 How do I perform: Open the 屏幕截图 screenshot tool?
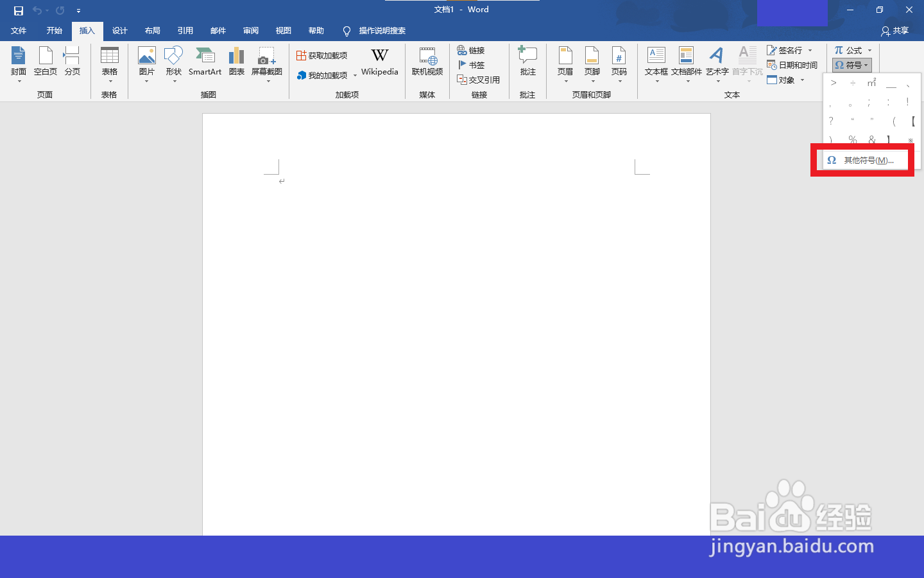267,64
